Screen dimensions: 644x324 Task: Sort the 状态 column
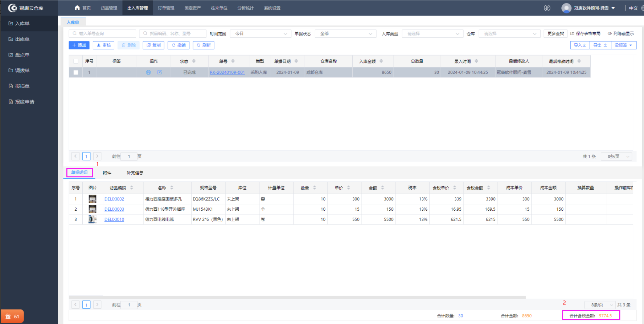(194, 61)
